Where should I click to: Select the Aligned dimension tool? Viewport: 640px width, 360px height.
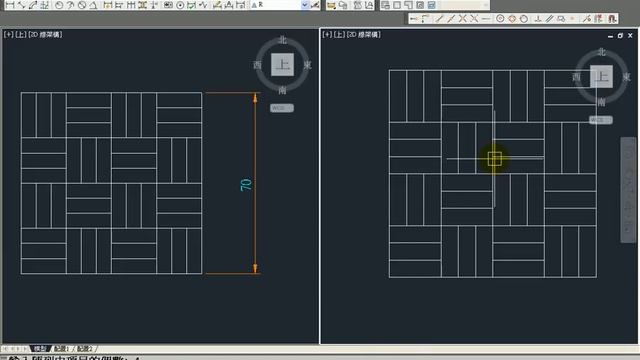(21, 5)
